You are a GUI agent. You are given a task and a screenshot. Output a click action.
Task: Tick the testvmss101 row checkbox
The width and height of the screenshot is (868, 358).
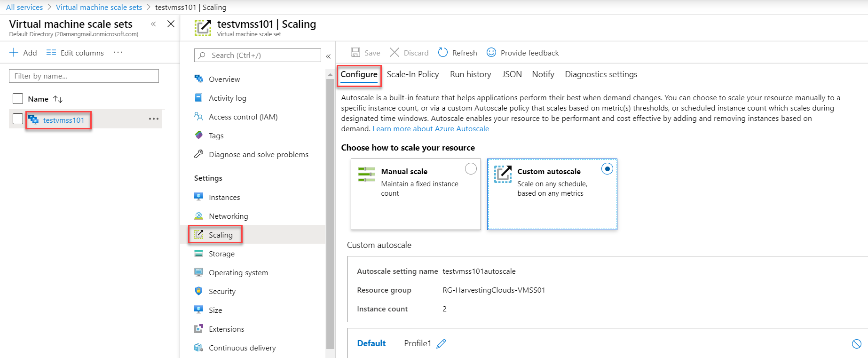(x=18, y=119)
